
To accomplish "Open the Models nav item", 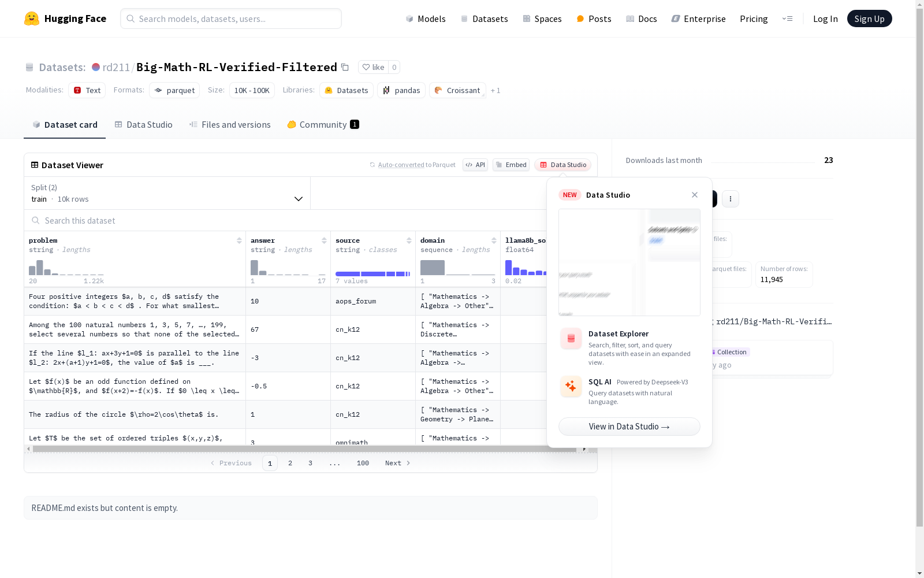I will click(426, 18).
